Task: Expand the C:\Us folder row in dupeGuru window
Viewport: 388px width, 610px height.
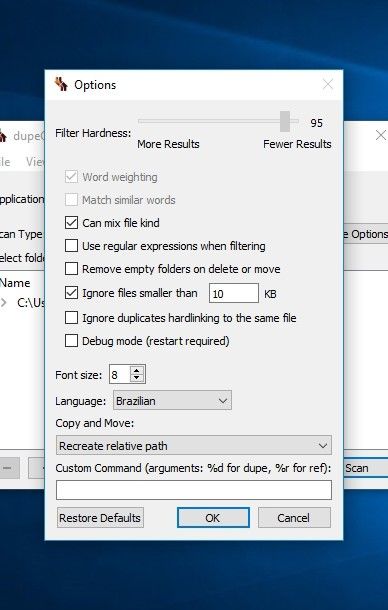Action: tap(4, 303)
